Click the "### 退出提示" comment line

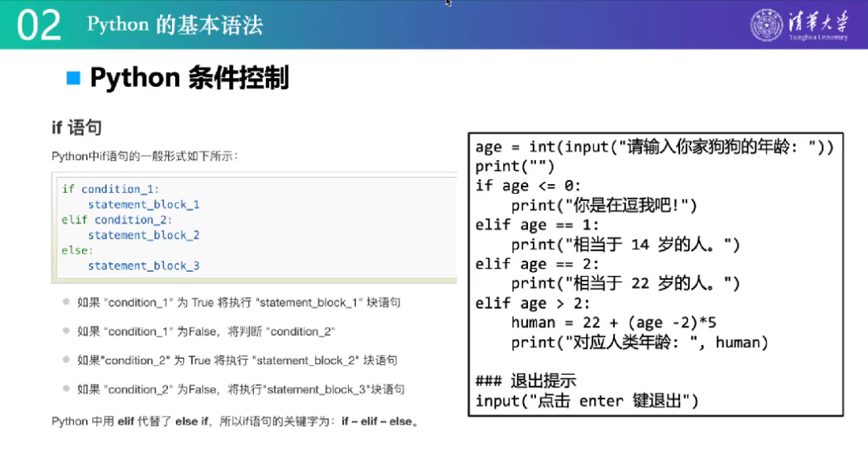[x=526, y=381]
